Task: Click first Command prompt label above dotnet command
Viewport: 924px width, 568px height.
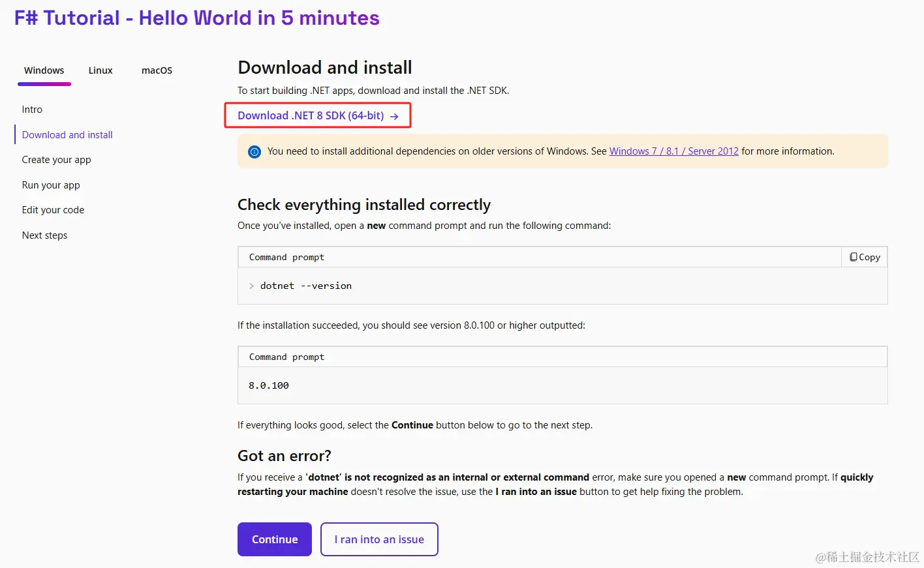Action: pyautogui.click(x=286, y=257)
